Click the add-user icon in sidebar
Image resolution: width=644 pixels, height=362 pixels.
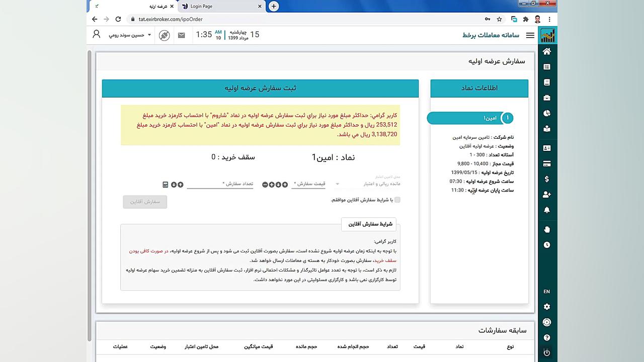click(x=547, y=195)
